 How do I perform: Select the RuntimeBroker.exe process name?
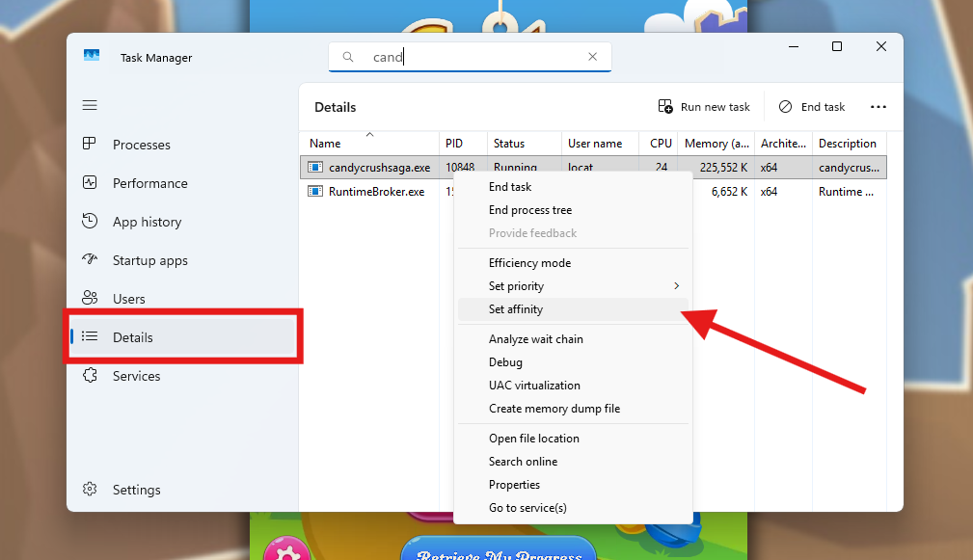(377, 192)
